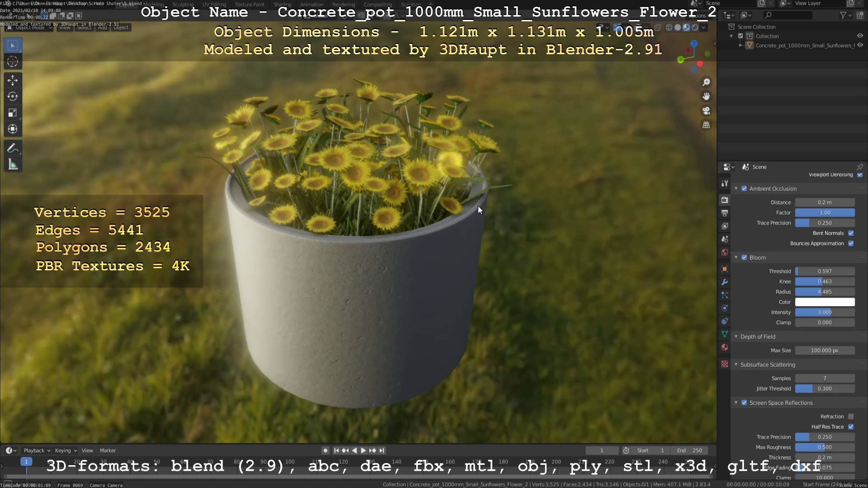The image size is (868, 488).
Task: Toggle the camera view icon
Action: point(706,111)
